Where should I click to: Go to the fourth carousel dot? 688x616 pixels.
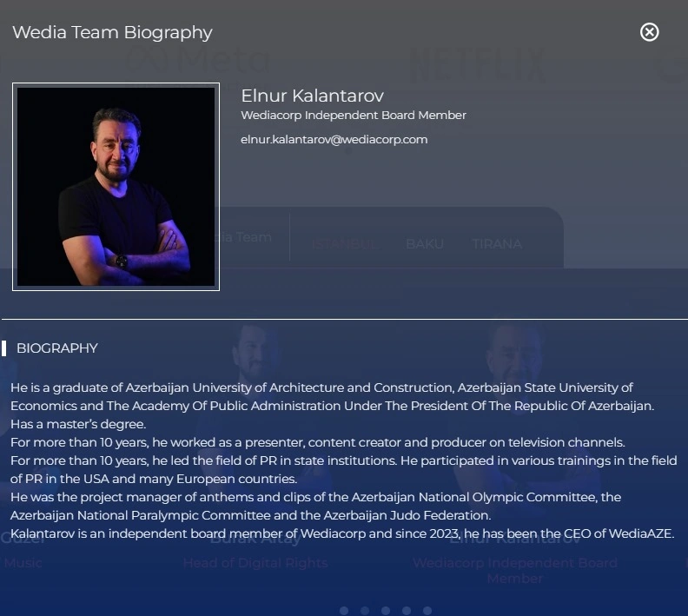tap(407, 610)
